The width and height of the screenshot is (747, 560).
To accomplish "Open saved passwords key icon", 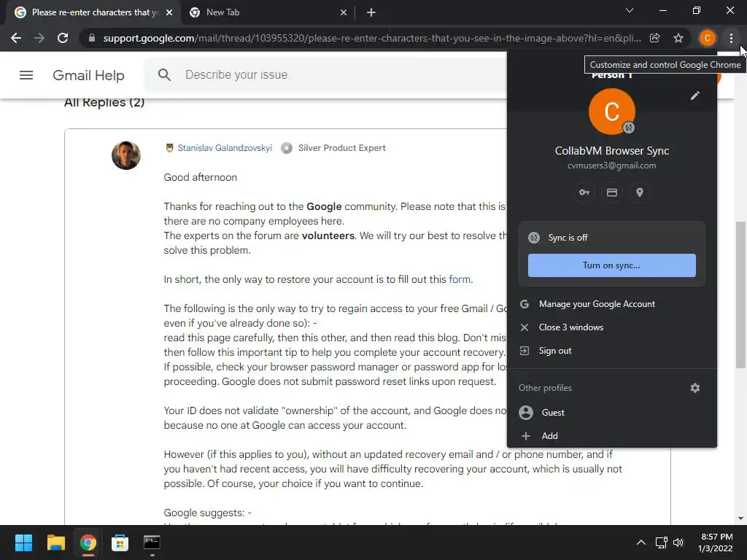I will point(584,192).
